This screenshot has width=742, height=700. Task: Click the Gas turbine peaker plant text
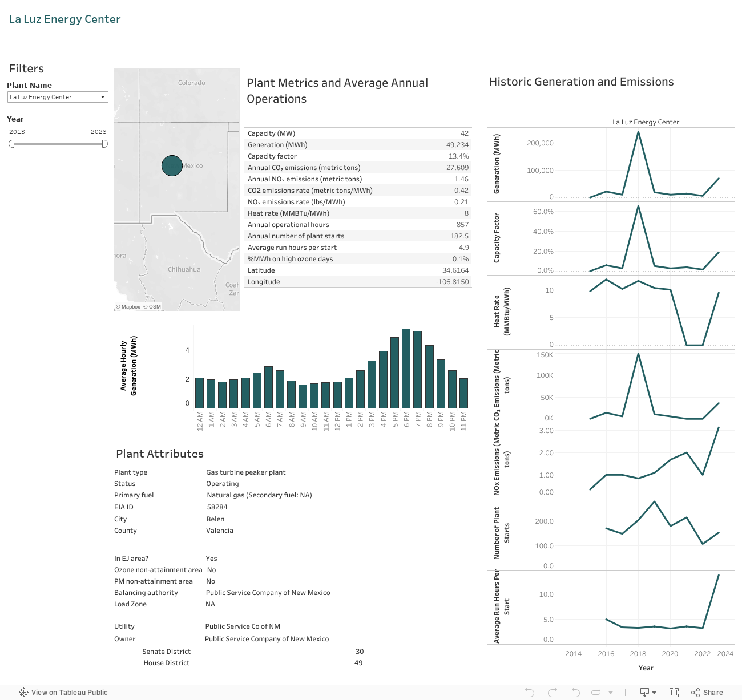246,472
